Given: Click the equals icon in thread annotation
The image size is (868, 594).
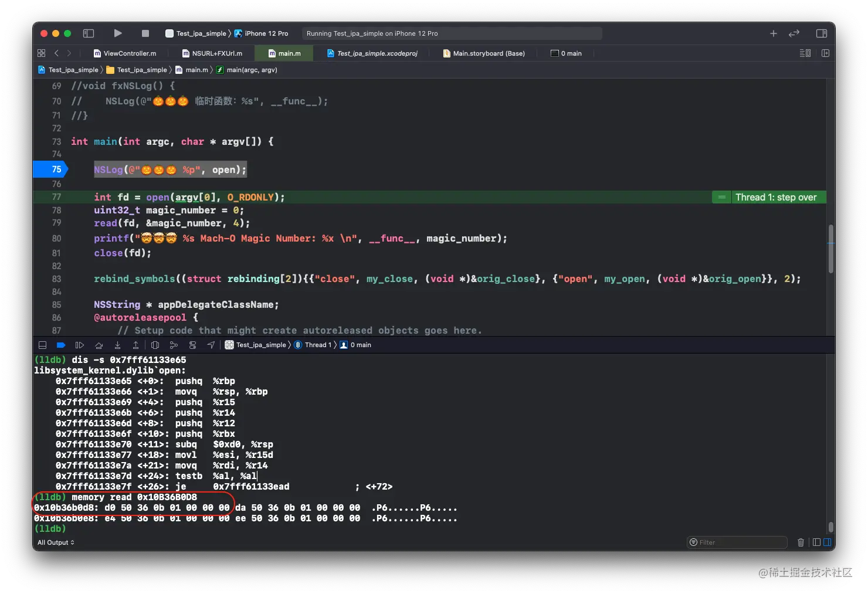Looking at the screenshot, I should point(722,197).
